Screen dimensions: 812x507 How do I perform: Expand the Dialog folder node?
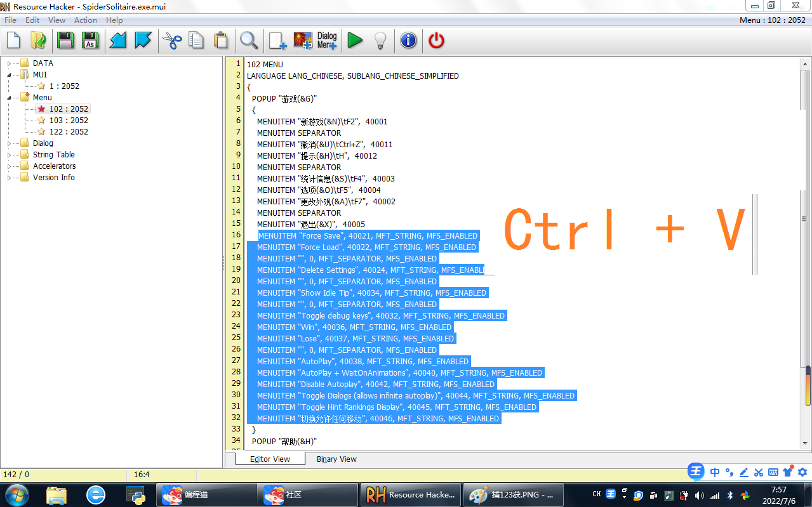click(x=10, y=143)
